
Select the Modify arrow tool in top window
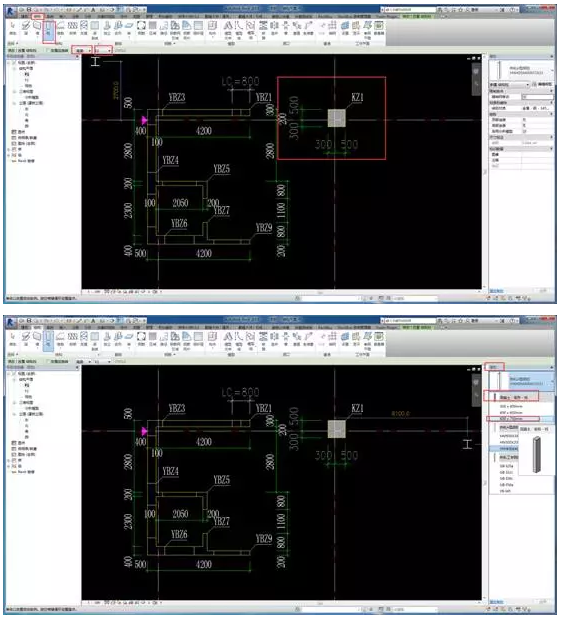[13, 28]
